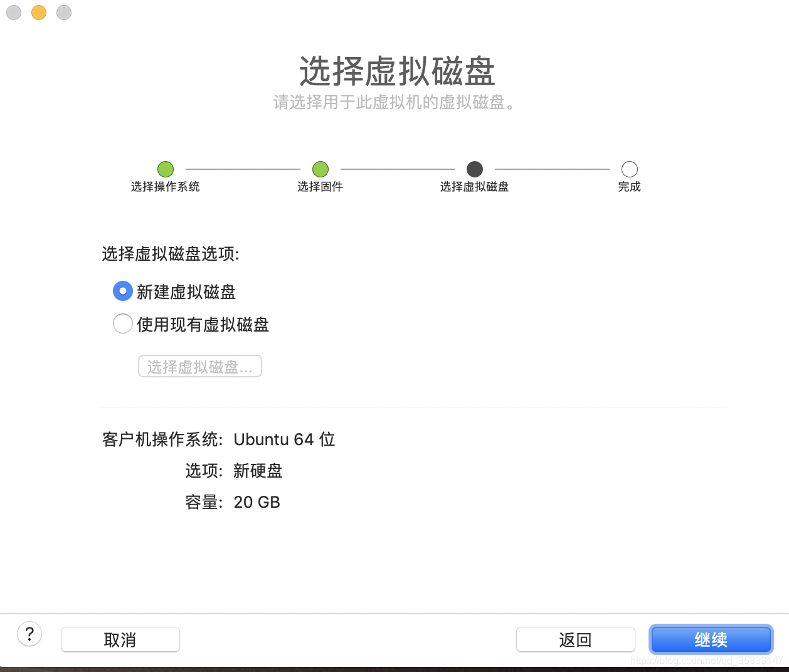The image size is (789, 672).
Task: Click the green 选择操作系统 step circle
Action: (165, 169)
